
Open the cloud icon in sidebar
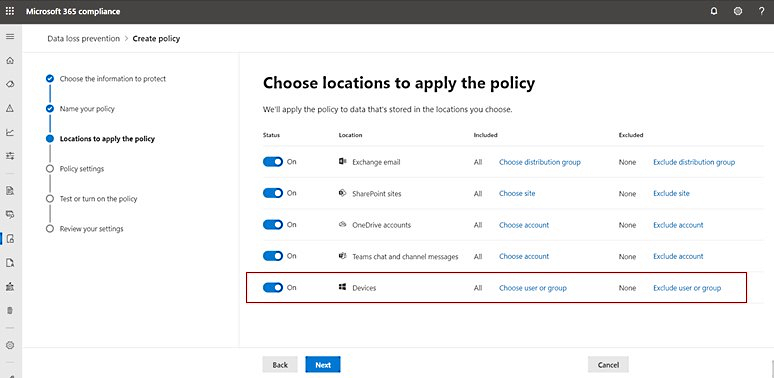10,84
